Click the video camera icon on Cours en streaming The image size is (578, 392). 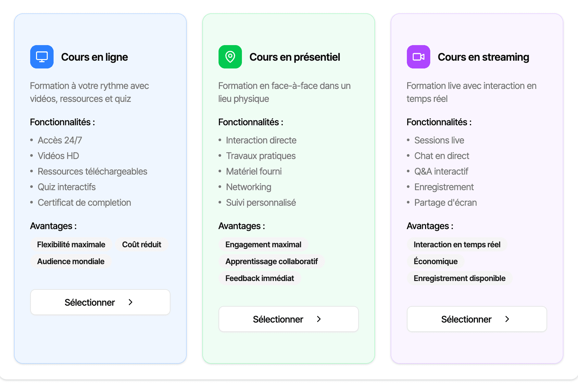418,57
